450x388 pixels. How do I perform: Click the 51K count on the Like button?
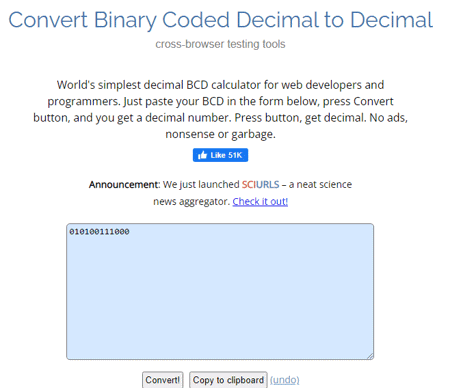tap(235, 155)
